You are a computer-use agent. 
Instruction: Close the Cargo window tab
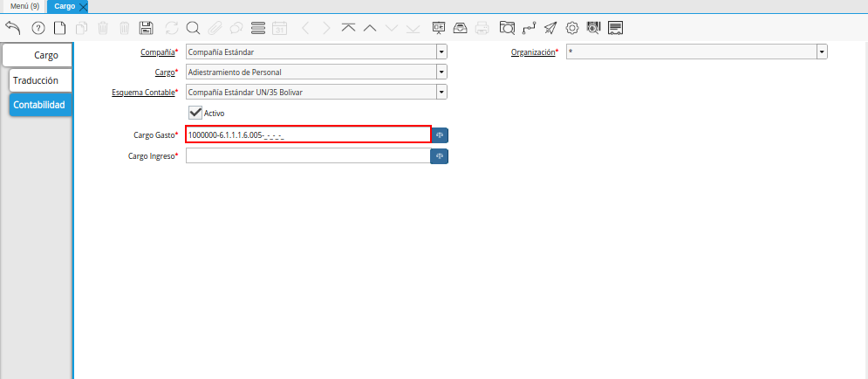[x=83, y=7]
